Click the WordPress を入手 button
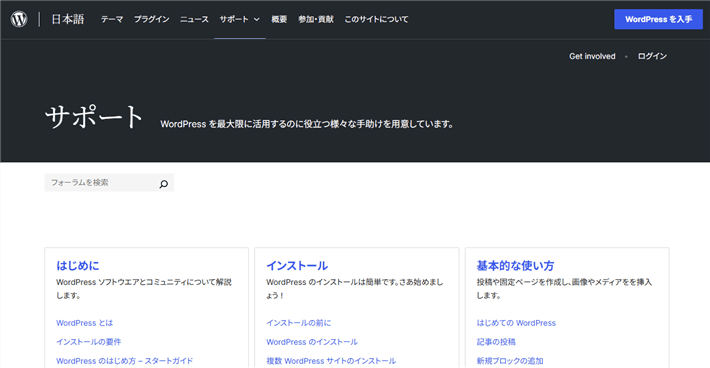The width and height of the screenshot is (710, 368). 658,19
